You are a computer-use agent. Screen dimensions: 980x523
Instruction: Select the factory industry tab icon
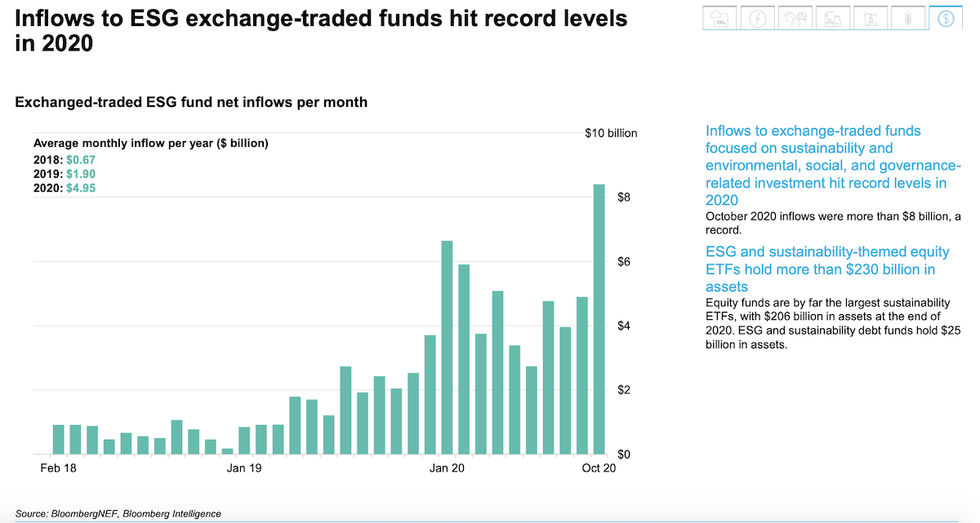(x=833, y=18)
